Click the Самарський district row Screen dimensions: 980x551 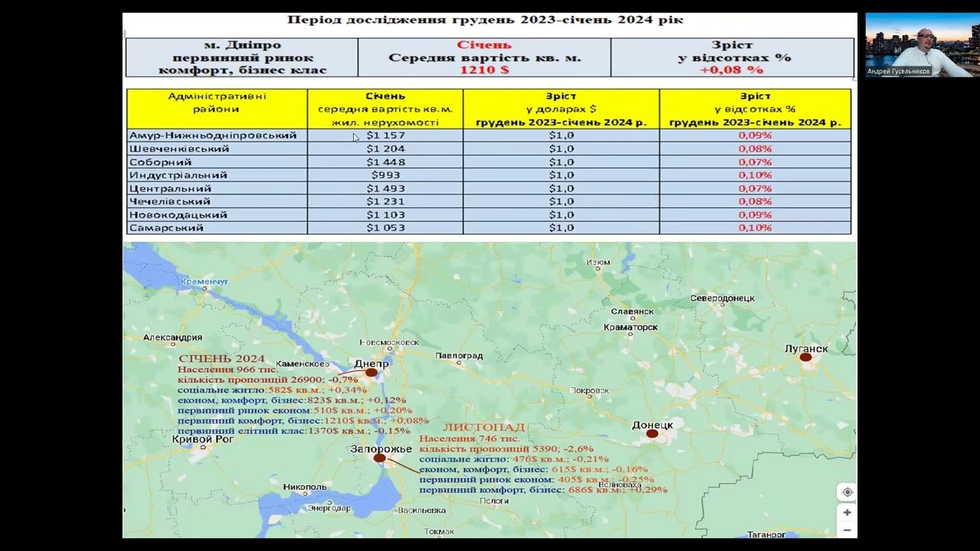[x=488, y=228]
